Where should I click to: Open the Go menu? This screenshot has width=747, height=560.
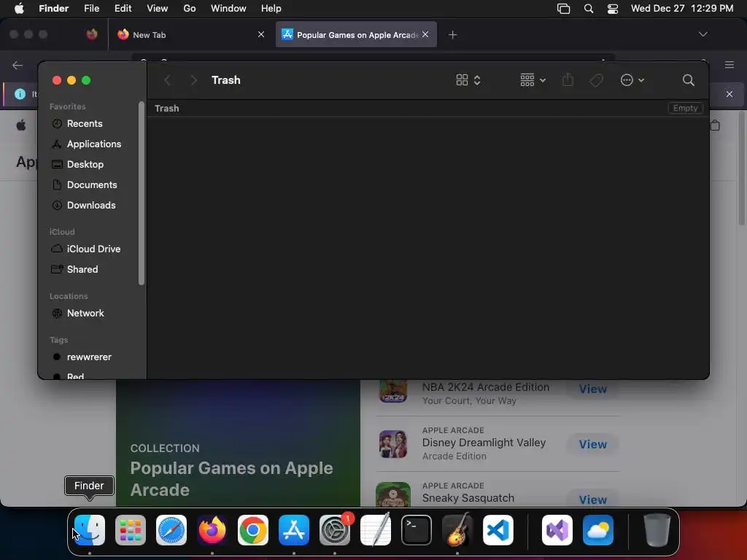click(x=190, y=9)
